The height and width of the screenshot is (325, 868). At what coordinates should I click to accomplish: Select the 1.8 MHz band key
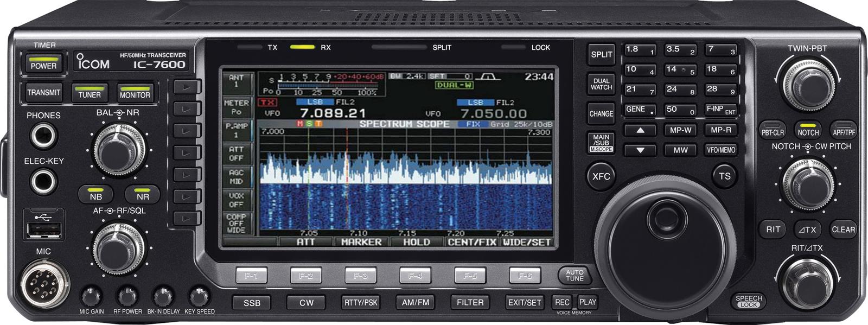[x=640, y=50]
